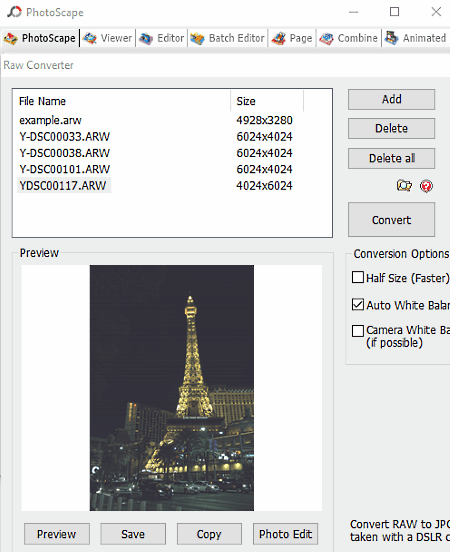Switch to the Combine tab
This screenshot has width=450, height=552.
(349, 38)
